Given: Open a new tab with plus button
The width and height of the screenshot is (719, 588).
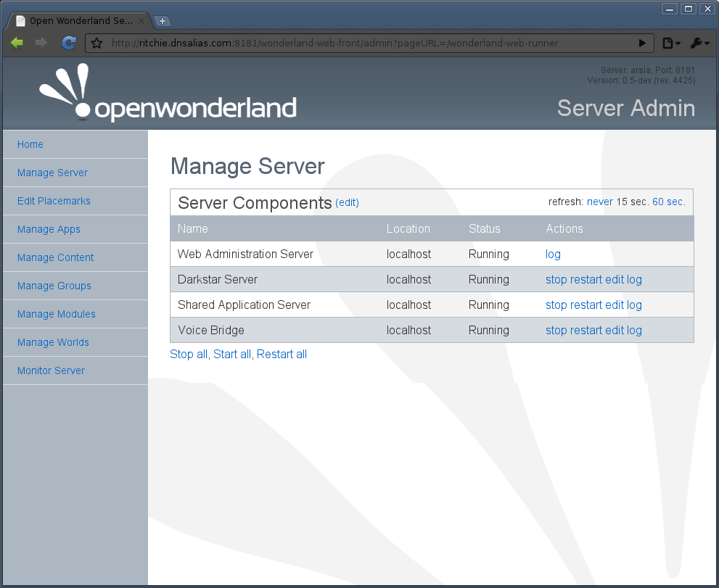Looking at the screenshot, I should [x=162, y=20].
